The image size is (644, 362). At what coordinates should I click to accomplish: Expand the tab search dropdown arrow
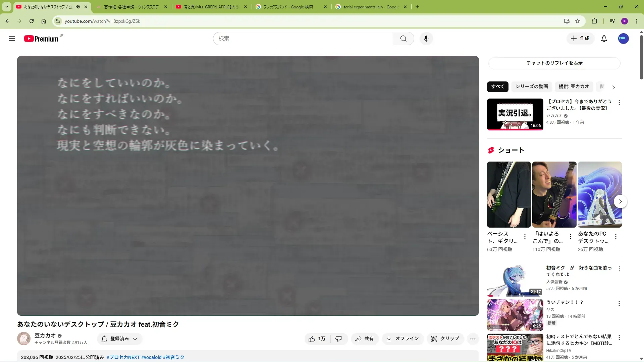pos(6,7)
